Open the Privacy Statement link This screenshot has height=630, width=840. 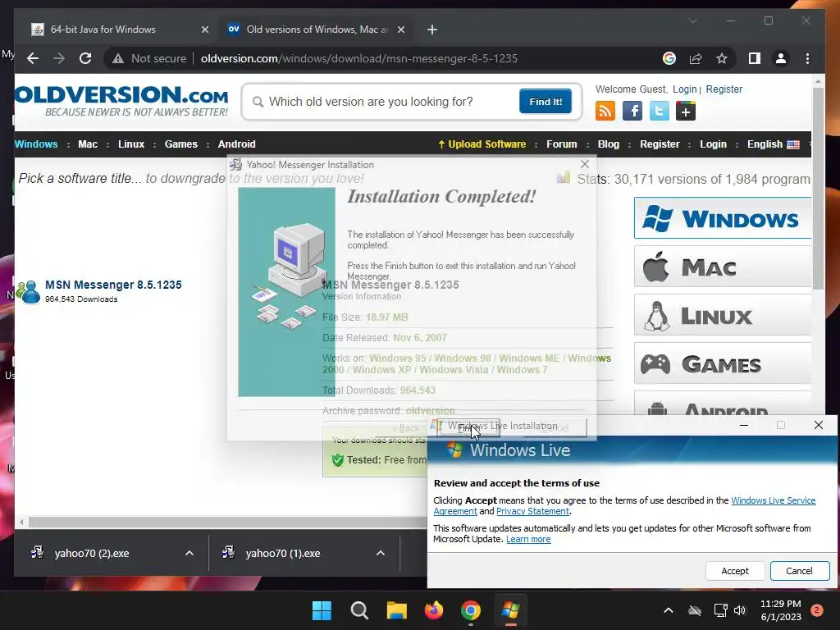[x=532, y=511]
